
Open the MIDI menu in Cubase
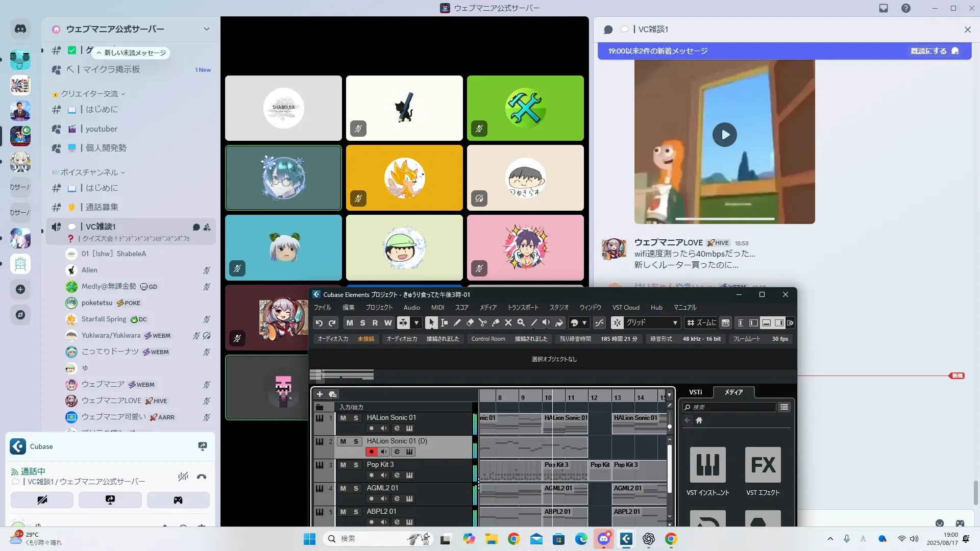[x=437, y=308]
